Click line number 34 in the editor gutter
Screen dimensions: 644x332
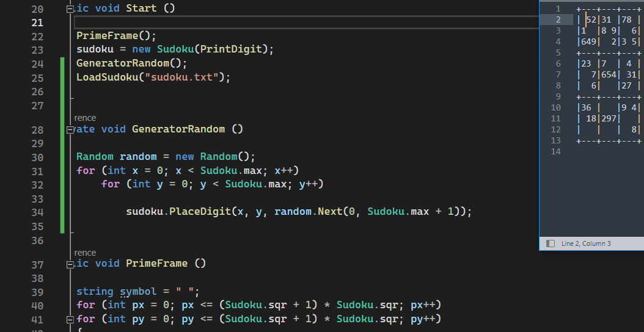[x=37, y=212]
